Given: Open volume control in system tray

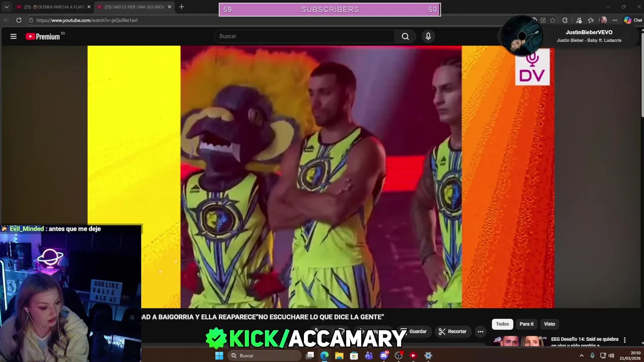Looking at the screenshot, I should 611,355.
